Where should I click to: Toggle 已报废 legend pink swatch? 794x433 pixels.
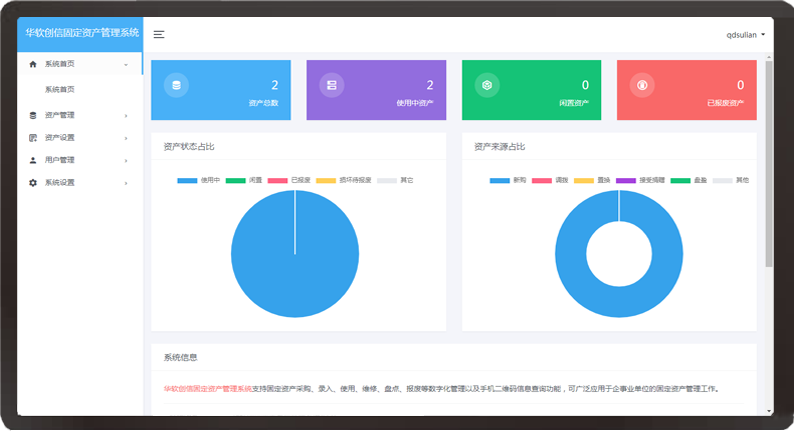tap(277, 180)
